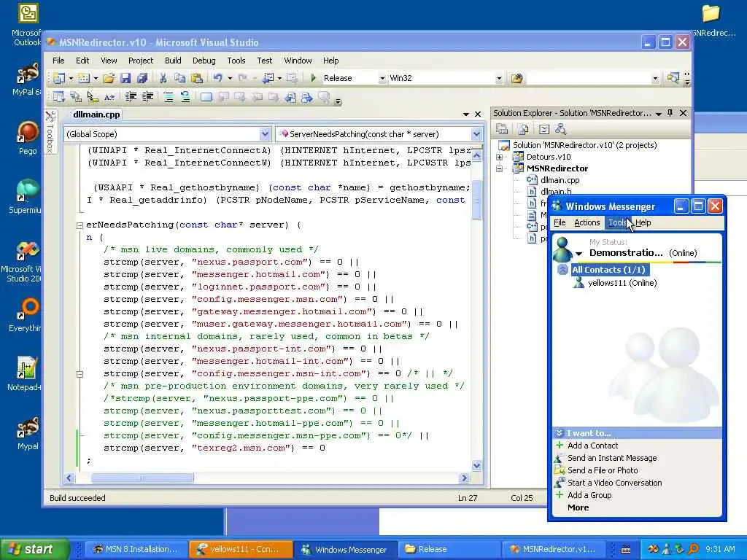Click Send an Instant Message link

click(612, 458)
